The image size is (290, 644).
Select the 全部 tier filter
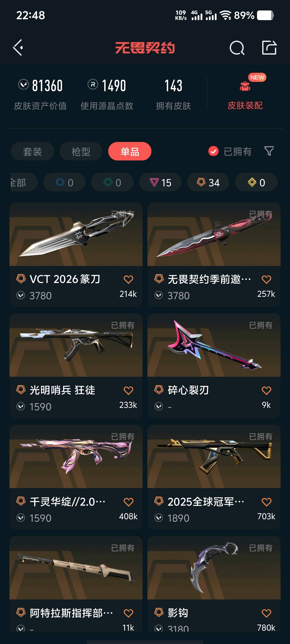tap(24, 182)
